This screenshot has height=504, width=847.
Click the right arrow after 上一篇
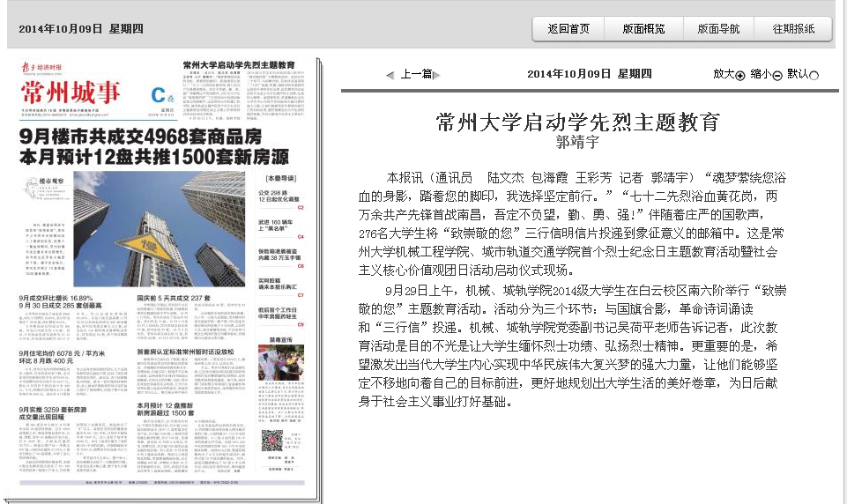click(438, 75)
